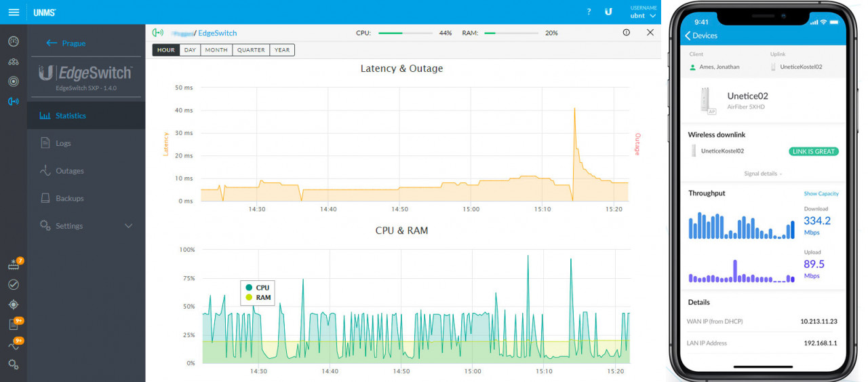Open the username ubnt dropdown
The width and height of the screenshot is (868, 382).
(643, 12)
